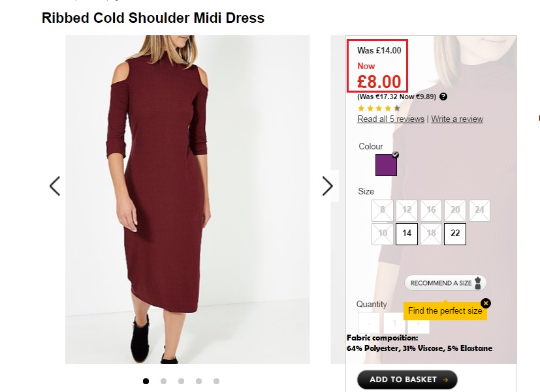The image size is (540, 392).
Task: Click Add to Basket button
Action: (407, 380)
